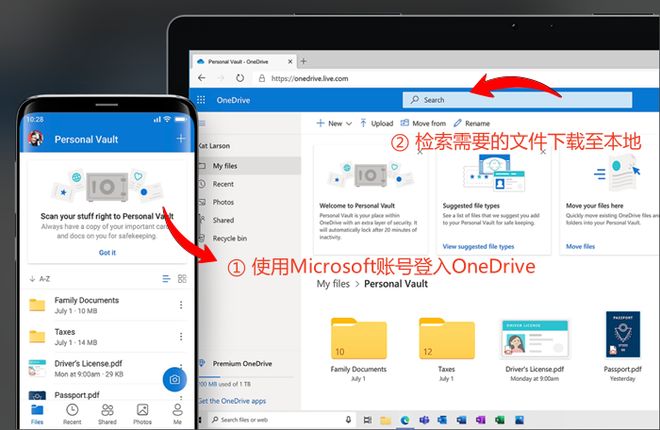Viewport: 660px width, 430px height.
Task: Tap the Photos tab in phone bottom bar
Action: tap(142, 414)
